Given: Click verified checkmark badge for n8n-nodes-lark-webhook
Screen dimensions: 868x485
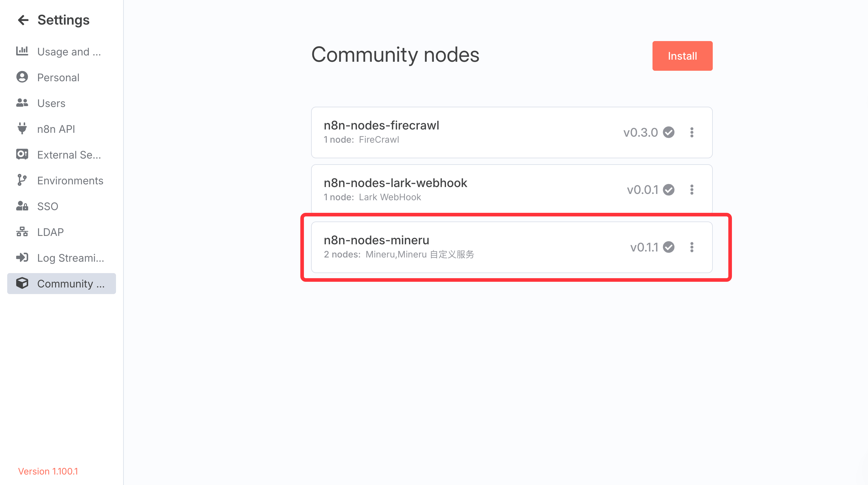Looking at the screenshot, I should coord(668,190).
